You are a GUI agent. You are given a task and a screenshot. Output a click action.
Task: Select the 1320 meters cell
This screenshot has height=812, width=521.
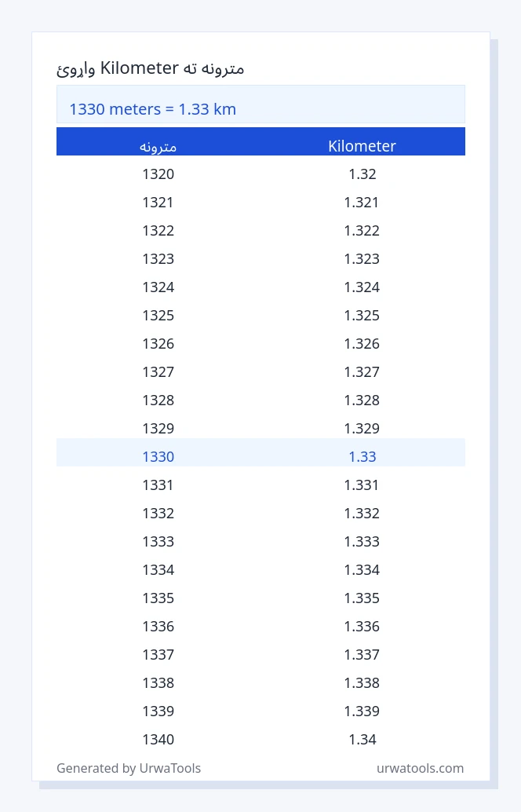pyautogui.click(x=158, y=174)
